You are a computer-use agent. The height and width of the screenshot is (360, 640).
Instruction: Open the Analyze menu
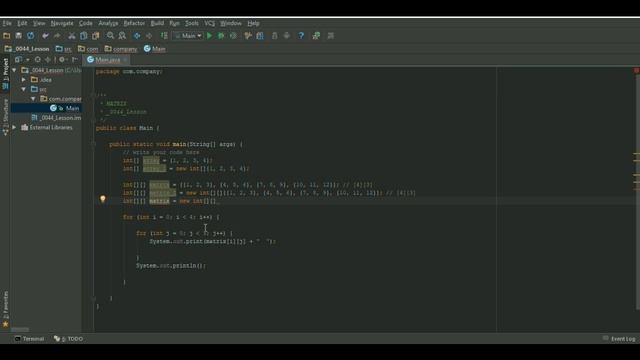pyautogui.click(x=108, y=23)
